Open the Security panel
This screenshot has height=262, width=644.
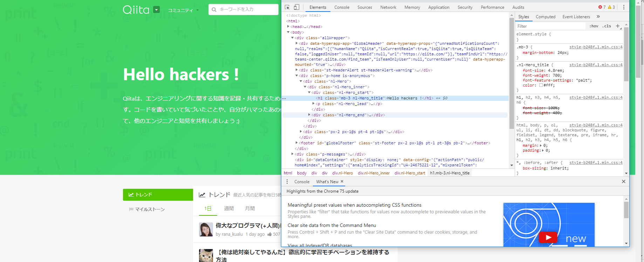[465, 7]
